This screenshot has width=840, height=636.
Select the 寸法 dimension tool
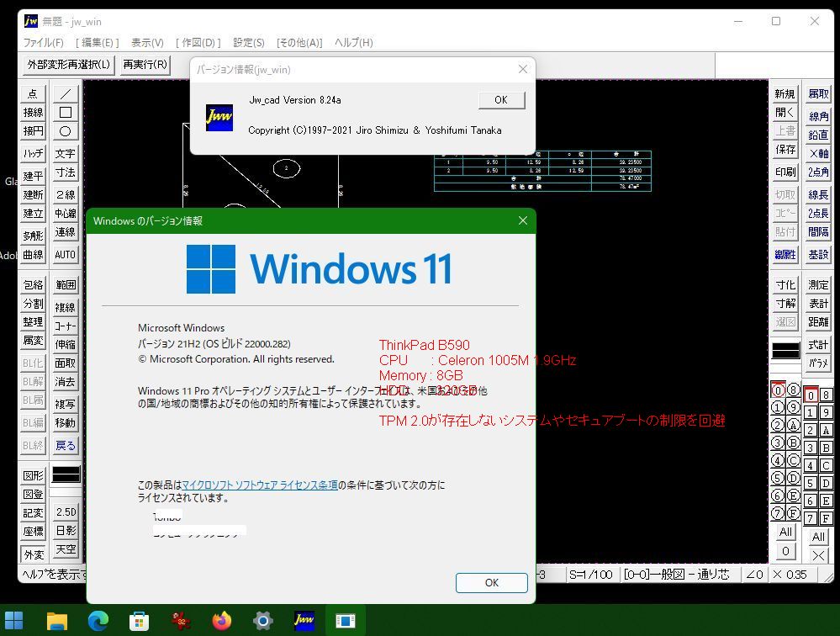[x=66, y=172]
